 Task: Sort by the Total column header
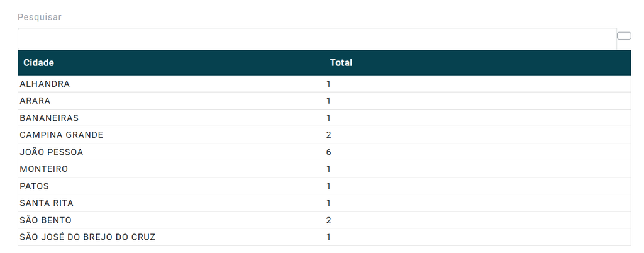(x=341, y=63)
